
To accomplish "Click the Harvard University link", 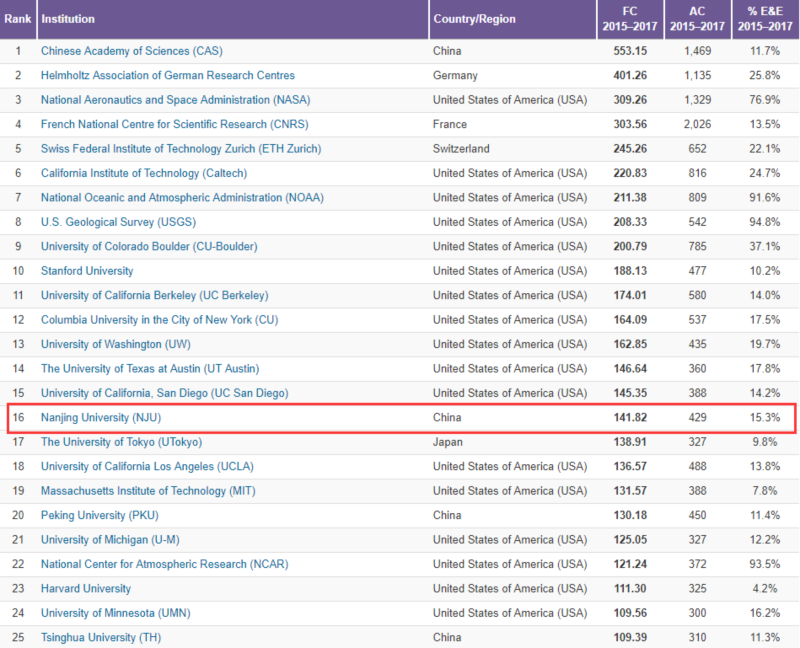I will pyautogui.click(x=86, y=588).
